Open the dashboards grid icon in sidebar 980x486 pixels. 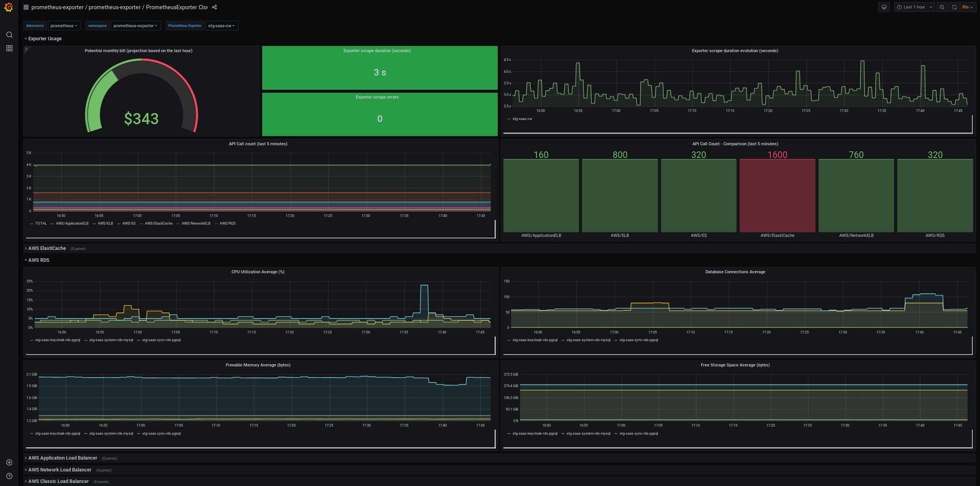(9, 48)
